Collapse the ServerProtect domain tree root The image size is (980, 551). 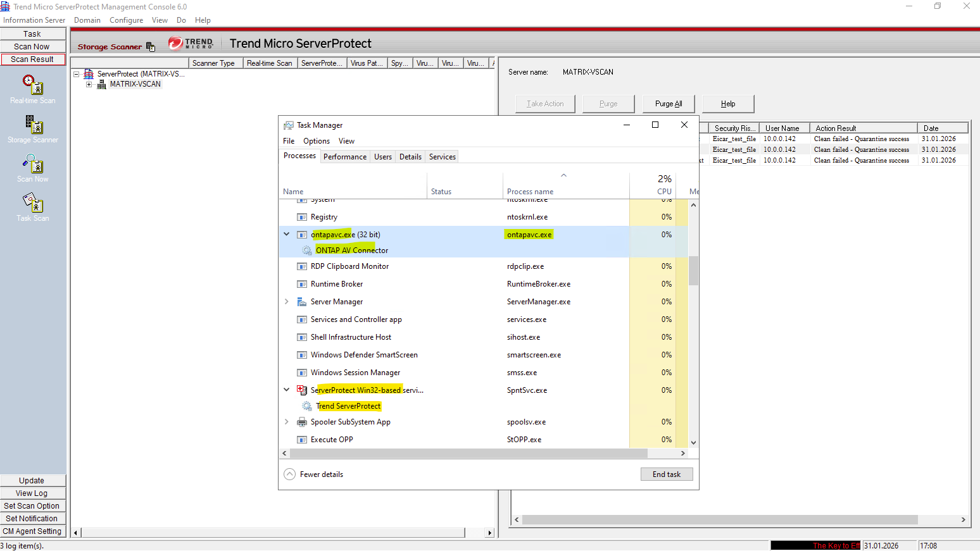click(x=77, y=74)
